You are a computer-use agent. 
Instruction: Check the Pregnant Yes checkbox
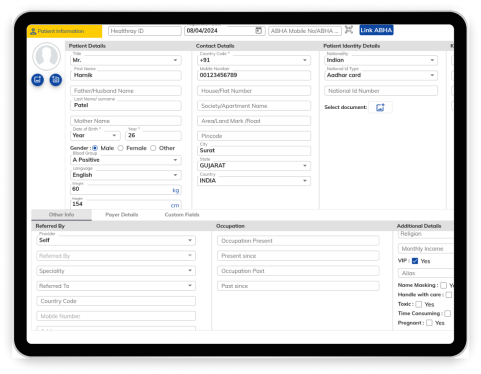click(x=429, y=323)
